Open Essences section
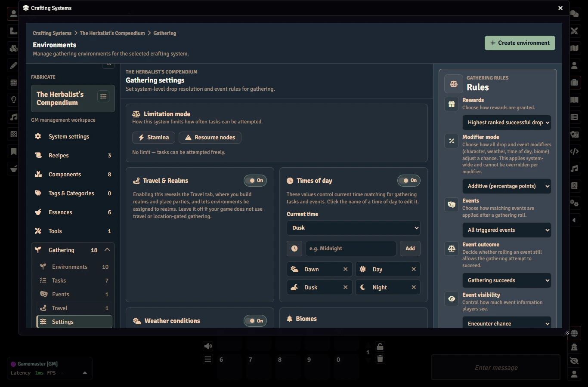588x387 pixels. pyautogui.click(x=73, y=212)
